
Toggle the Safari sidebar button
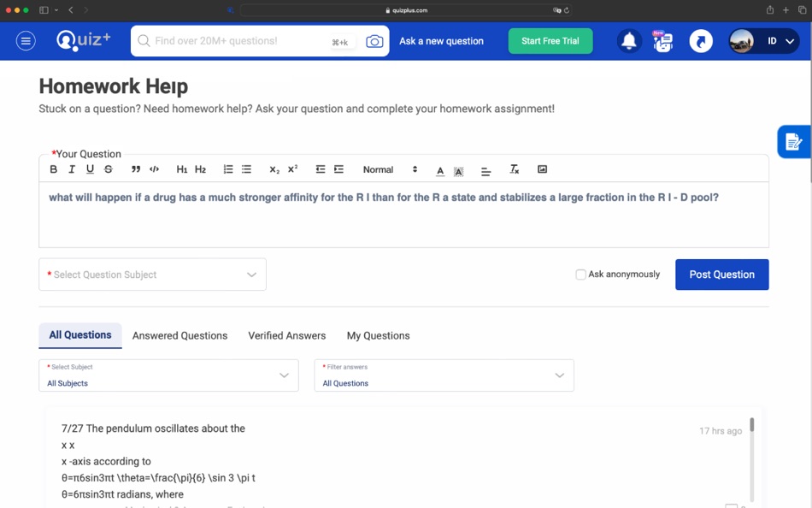(44, 10)
